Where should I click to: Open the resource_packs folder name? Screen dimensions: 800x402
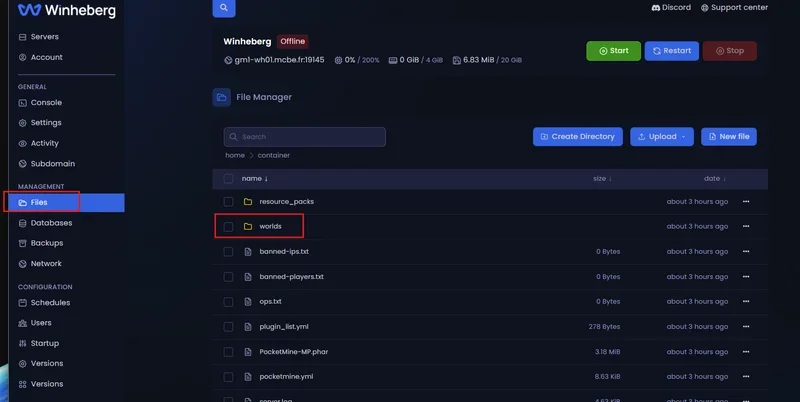[x=286, y=202]
